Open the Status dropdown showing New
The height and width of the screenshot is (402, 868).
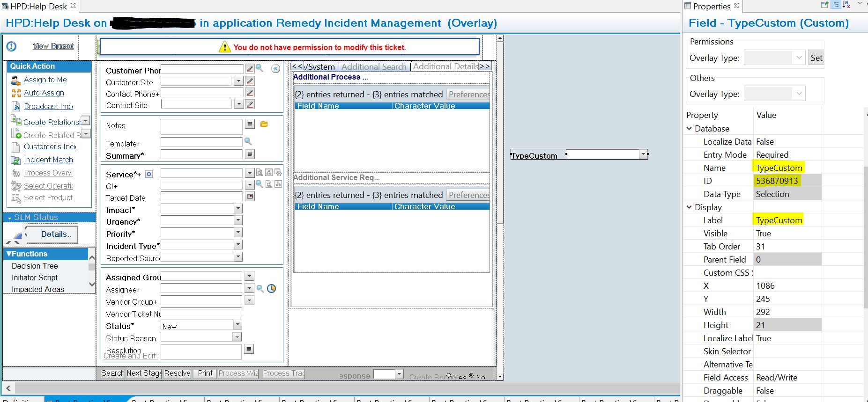coord(237,324)
